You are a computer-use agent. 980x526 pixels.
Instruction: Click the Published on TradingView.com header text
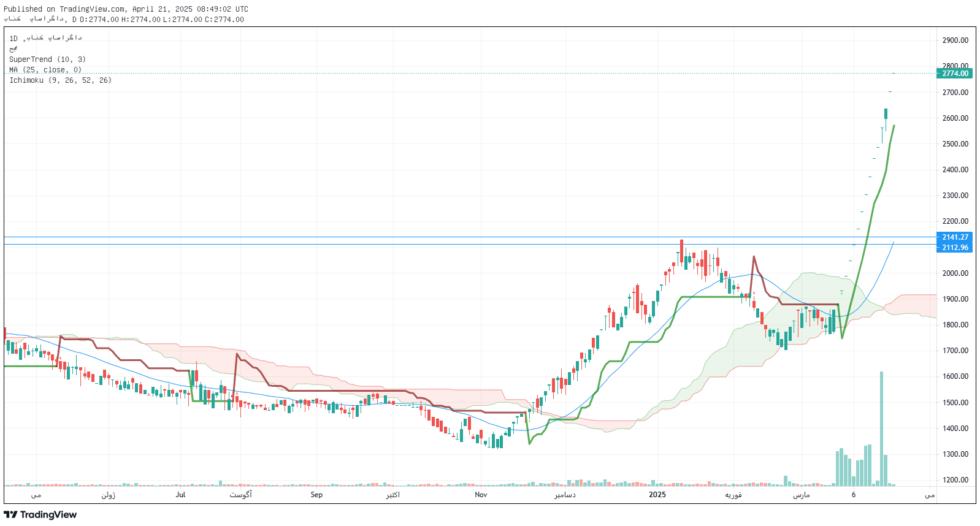[x=126, y=9]
